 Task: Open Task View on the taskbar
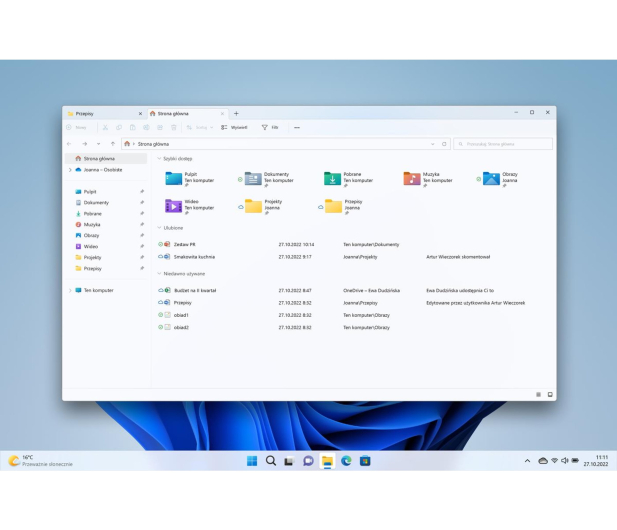click(x=289, y=461)
